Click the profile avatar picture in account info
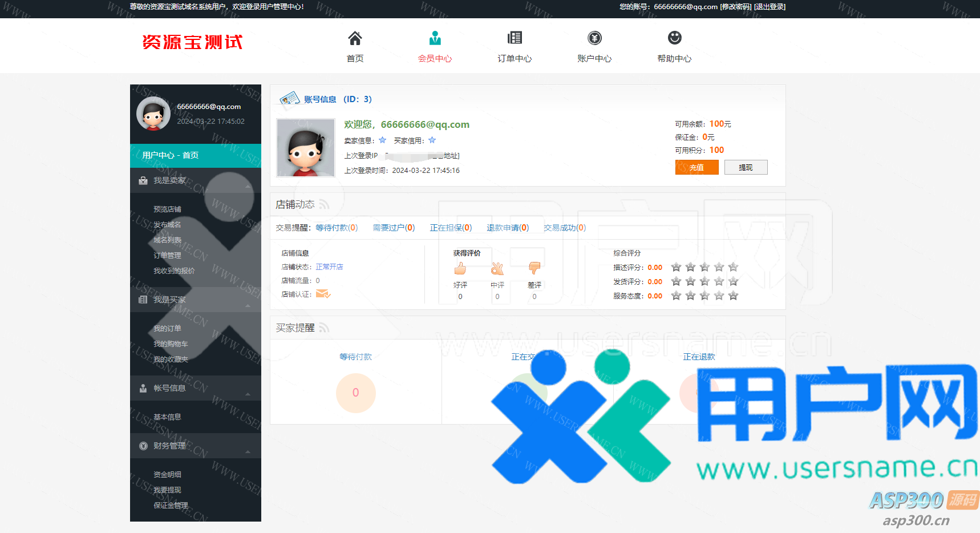Viewport: 980px width, 533px height. pyautogui.click(x=306, y=148)
